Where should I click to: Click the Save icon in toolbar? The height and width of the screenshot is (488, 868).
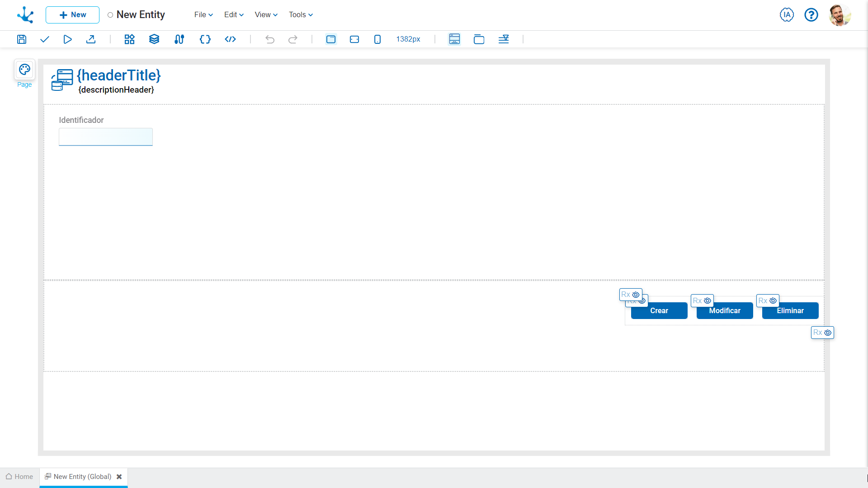coord(22,39)
